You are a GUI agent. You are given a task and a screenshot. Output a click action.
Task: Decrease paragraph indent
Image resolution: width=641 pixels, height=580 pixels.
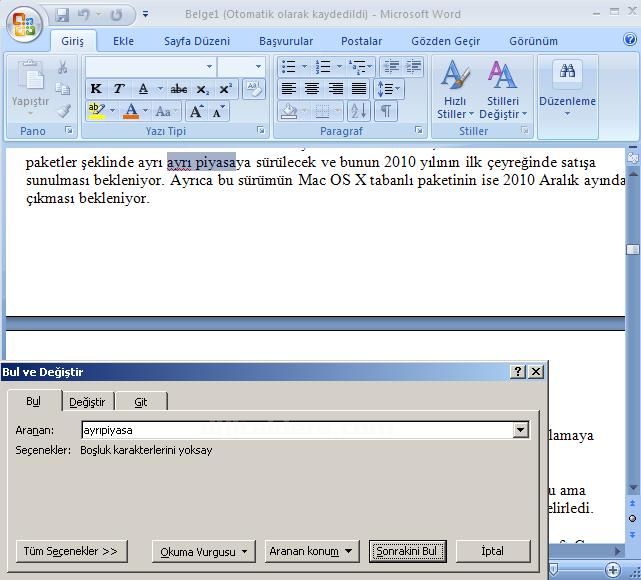tap(391, 67)
